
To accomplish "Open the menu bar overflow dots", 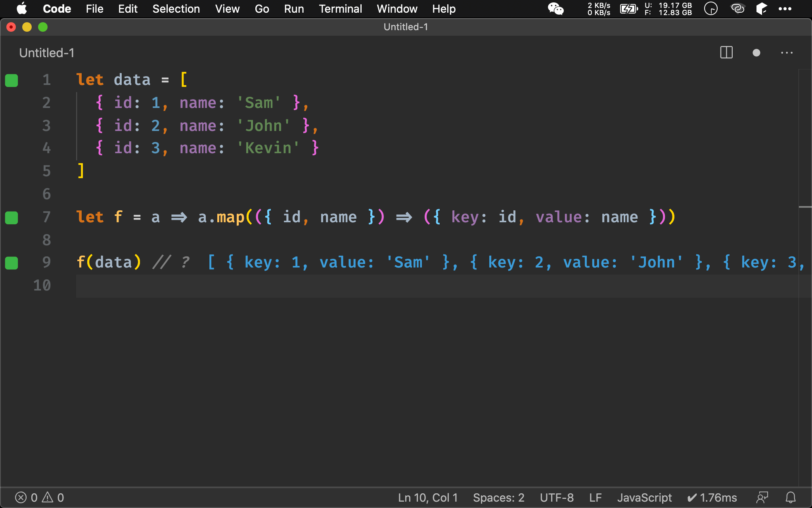I will [785, 9].
